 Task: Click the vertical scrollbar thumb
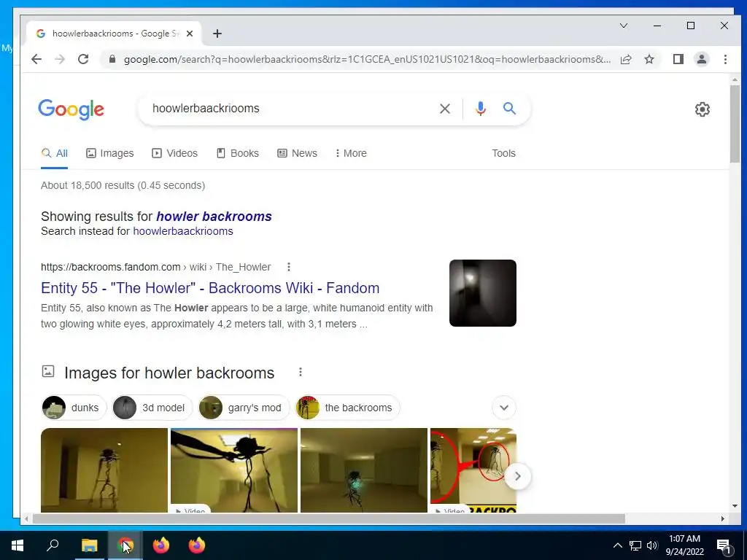734,124
